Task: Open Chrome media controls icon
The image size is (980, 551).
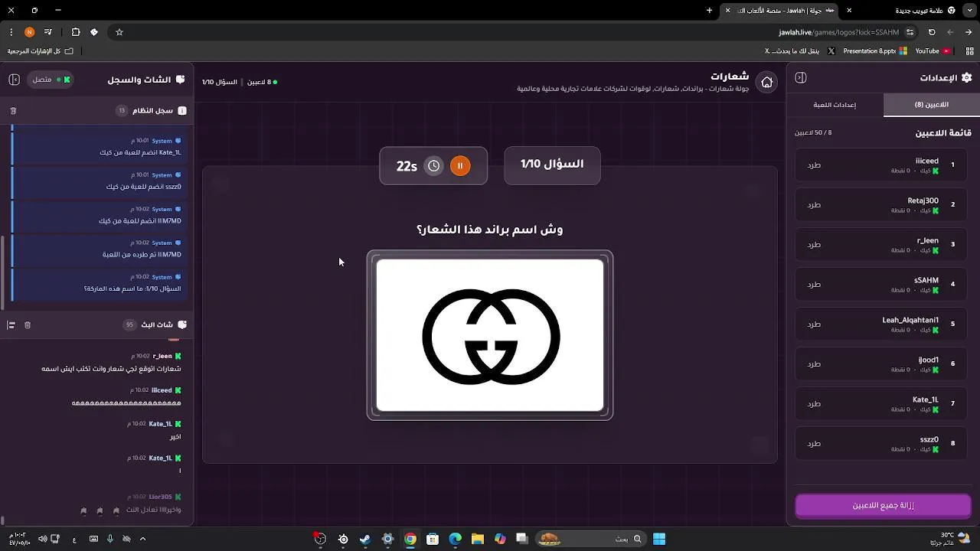Action: (x=48, y=32)
